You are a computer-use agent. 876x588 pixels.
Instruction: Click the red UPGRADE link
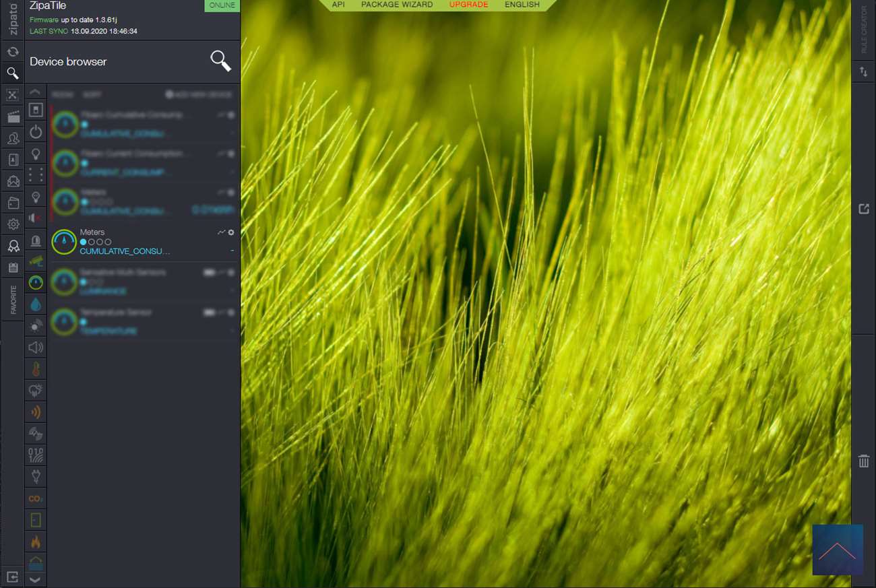[x=468, y=5]
